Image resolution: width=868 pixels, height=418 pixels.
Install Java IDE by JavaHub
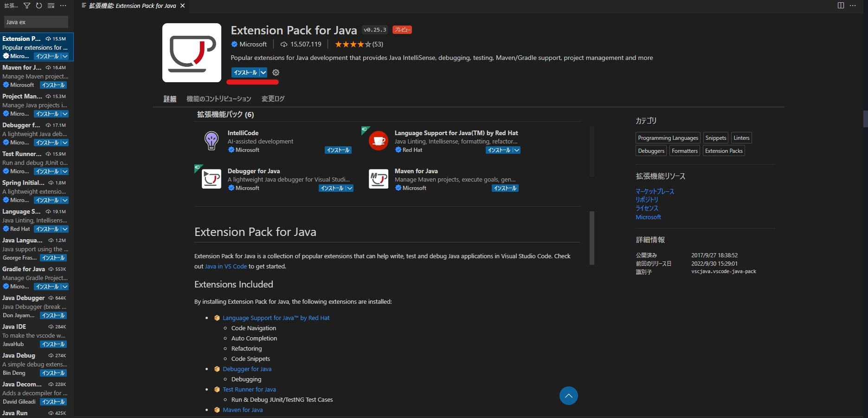pyautogui.click(x=53, y=344)
